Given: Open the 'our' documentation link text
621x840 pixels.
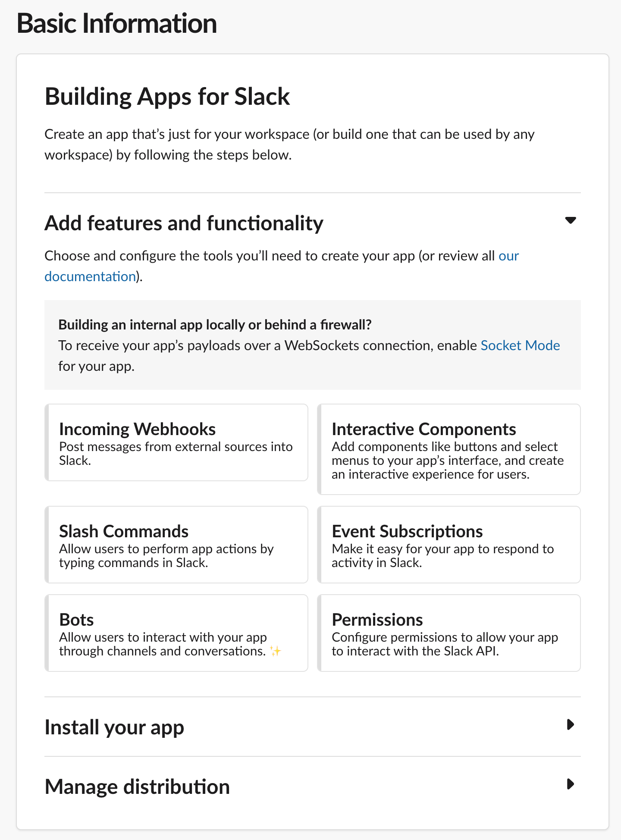Looking at the screenshot, I should (509, 256).
